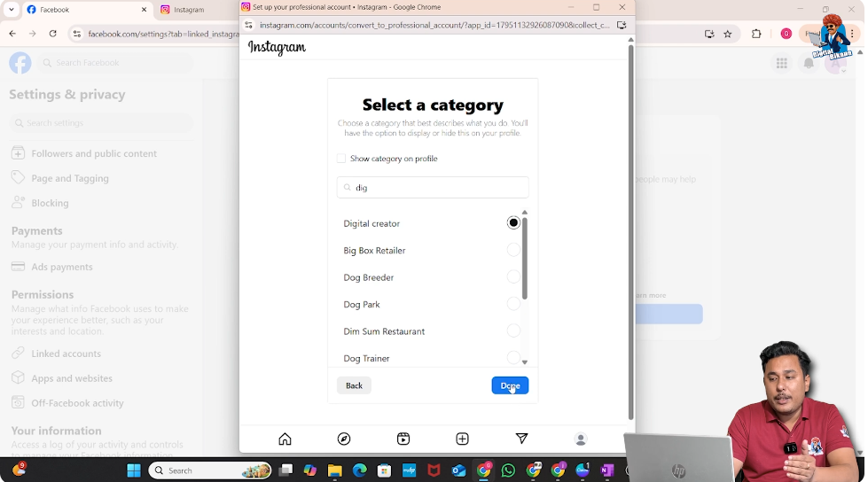This screenshot has width=868, height=482.
Task: Open Ads payments settings
Action: [62, 267]
